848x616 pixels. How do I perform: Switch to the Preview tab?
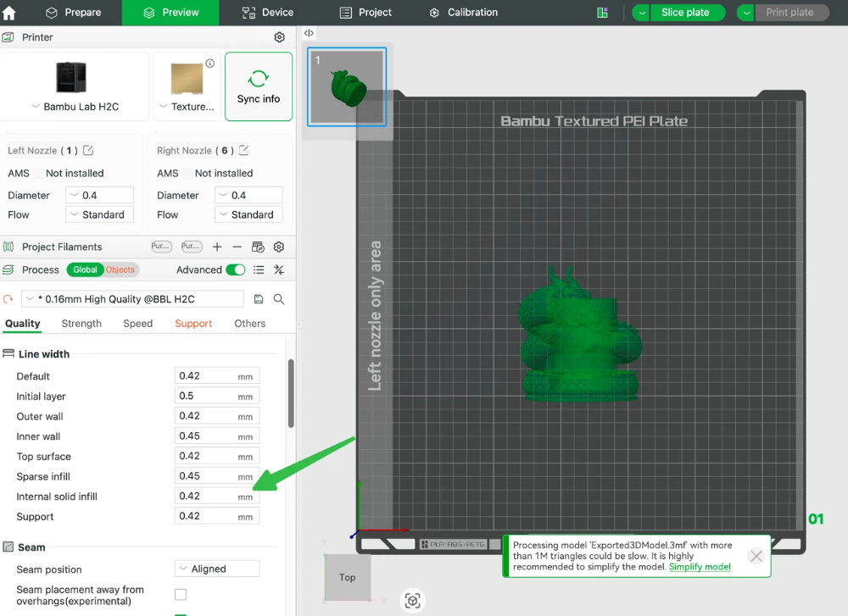pyautogui.click(x=170, y=13)
